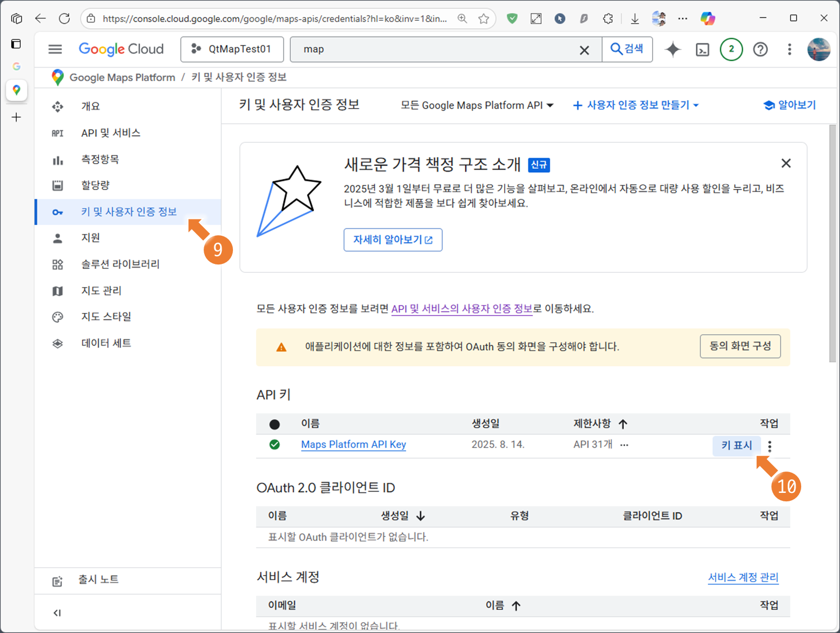Viewport: 840px width, 633px height.
Task: Open actions menu for Maps Platform API Key
Action: (x=770, y=446)
